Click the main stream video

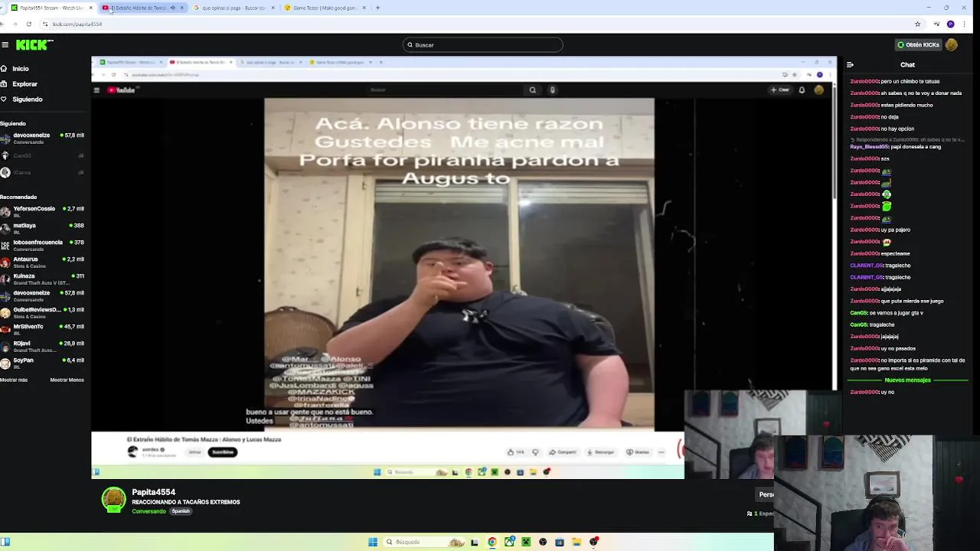point(463,268)
